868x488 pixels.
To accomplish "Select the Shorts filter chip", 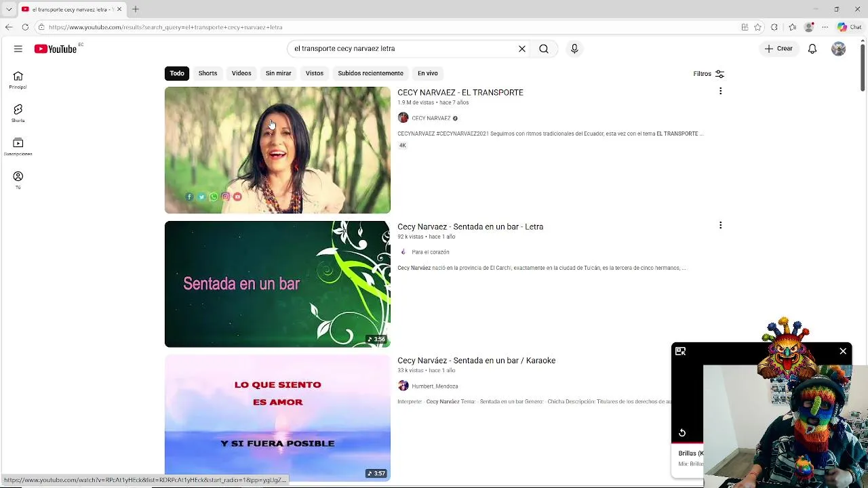I will (x=208, y=73).
